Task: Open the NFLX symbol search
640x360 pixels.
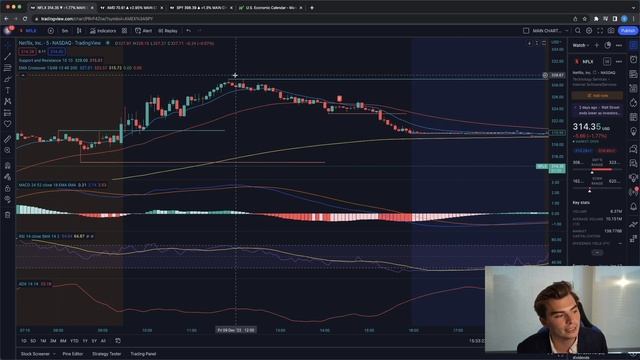Action: pyautogui.click(x=29, y=31)
